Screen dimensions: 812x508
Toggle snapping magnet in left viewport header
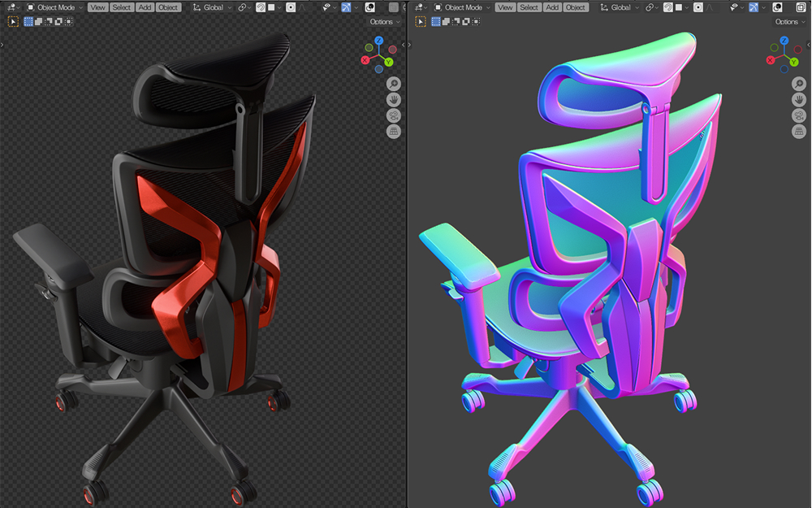[260, 7]
